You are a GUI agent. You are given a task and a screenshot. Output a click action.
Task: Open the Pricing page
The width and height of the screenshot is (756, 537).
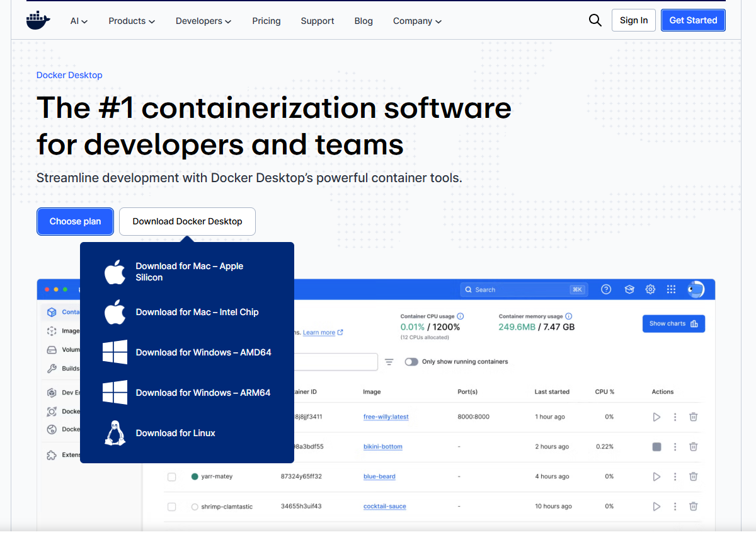[266, 21]
